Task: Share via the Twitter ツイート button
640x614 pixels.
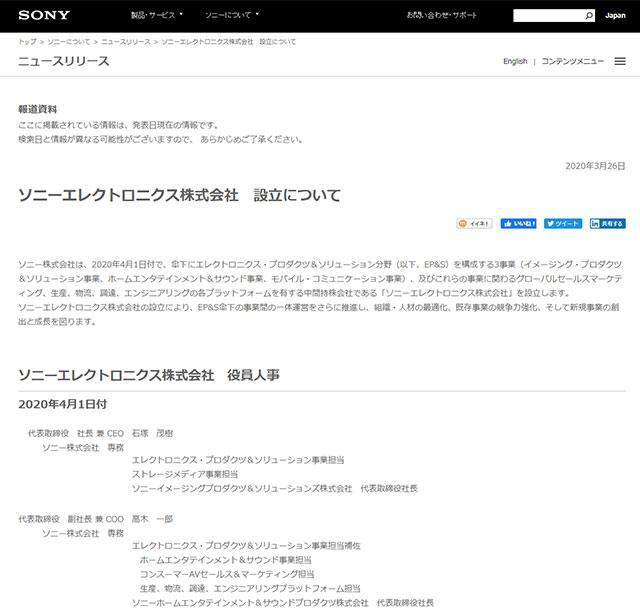Action: coord(563,224)
